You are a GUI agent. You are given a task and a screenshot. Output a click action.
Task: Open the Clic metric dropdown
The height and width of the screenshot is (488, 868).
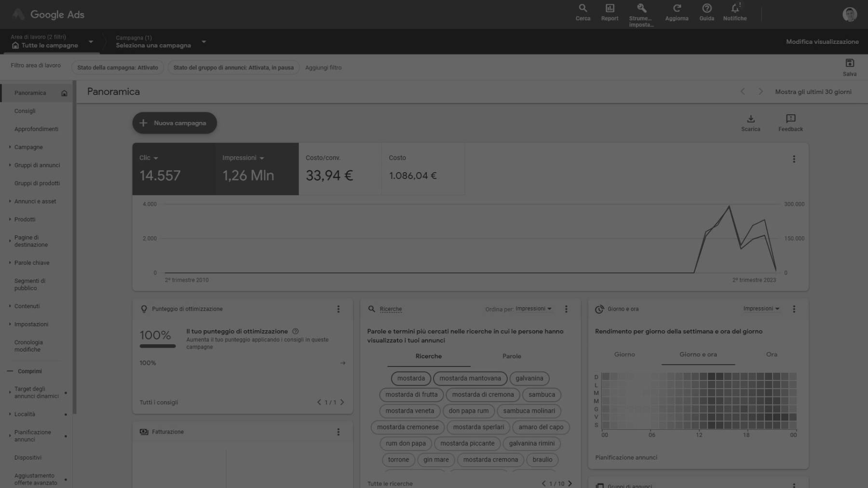(x=149, y=158)
